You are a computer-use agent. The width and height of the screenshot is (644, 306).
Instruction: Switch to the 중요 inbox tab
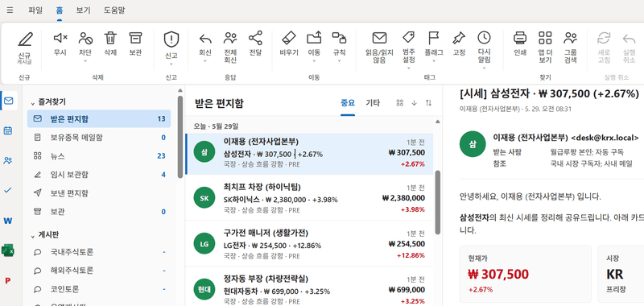[348, 103]
